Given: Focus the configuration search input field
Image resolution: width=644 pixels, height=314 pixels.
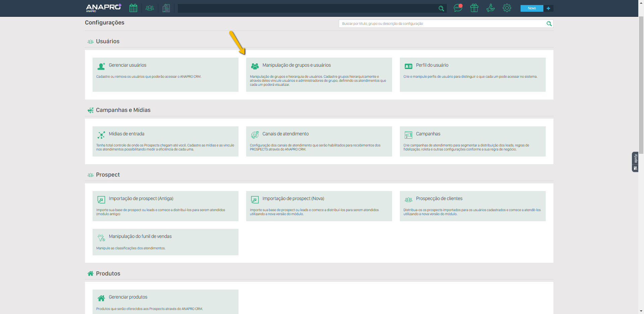Looking at the screenshot, I should (x=442, y=24).
